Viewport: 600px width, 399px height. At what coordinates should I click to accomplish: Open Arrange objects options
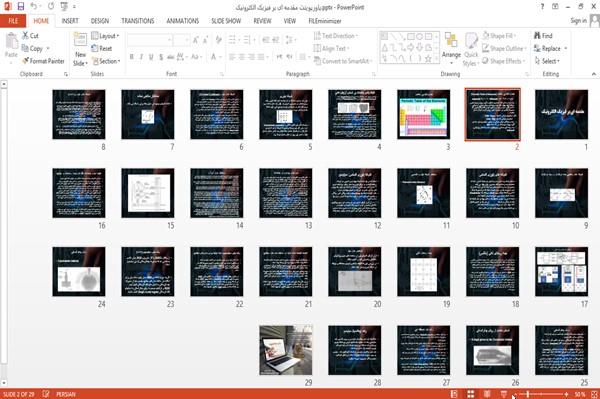pyautogui.click(x=451, y=49)
